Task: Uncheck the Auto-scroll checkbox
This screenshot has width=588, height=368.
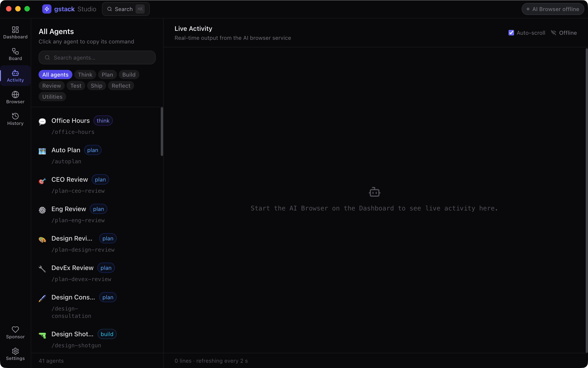Action: click(x=511, y=33)
